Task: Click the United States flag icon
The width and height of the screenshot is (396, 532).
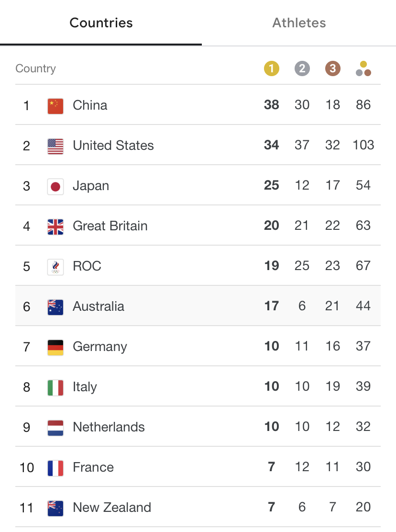Action: pos(55,147)
